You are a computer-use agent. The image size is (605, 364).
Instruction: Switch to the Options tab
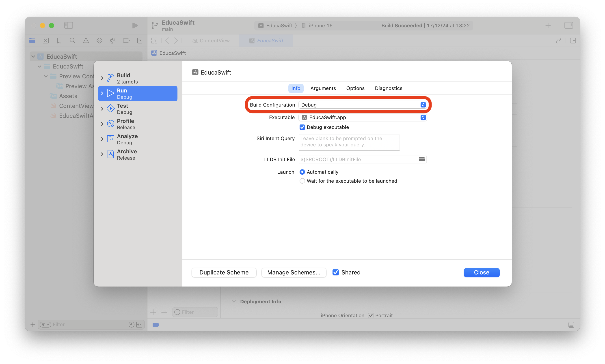355,88
